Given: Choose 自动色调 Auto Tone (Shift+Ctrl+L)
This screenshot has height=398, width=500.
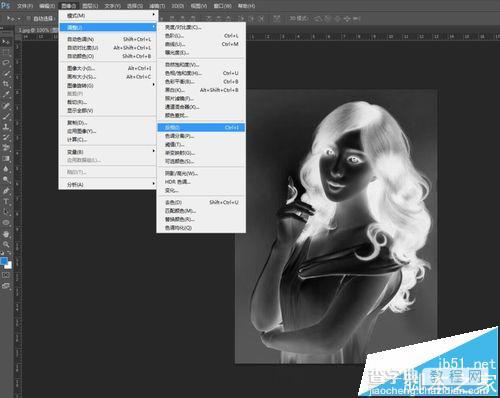Looking at the screenshot, I should (x=108, y=39).
